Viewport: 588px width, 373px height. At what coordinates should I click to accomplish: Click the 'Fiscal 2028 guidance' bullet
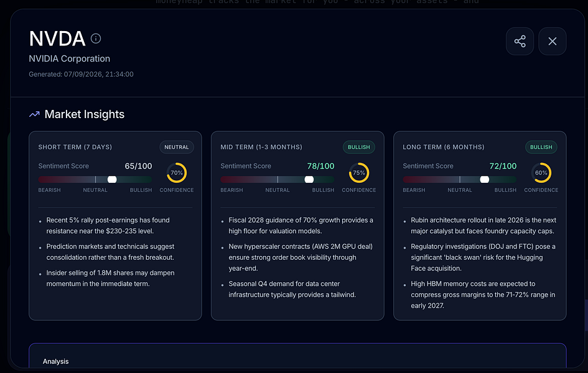click(x=301, y=226)
